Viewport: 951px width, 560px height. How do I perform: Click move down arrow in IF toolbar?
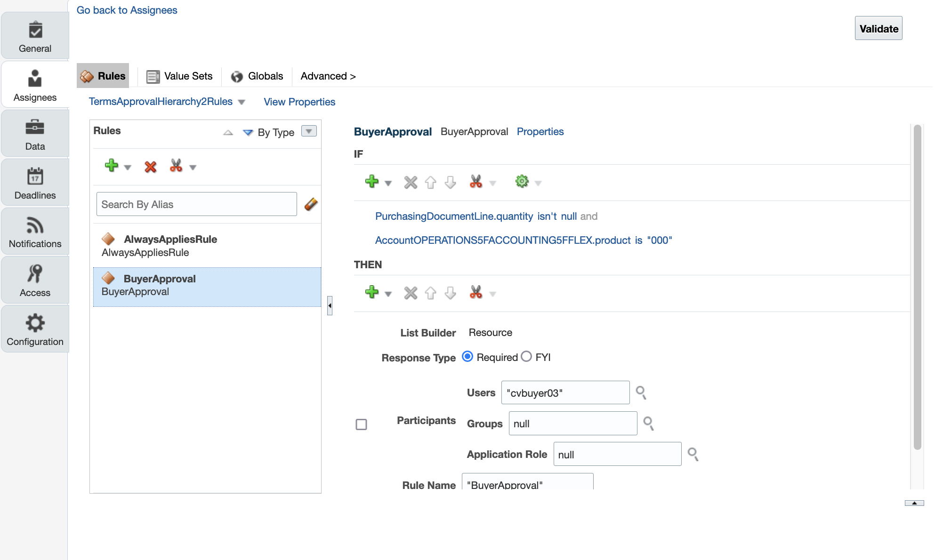click(x=451, y=182)
